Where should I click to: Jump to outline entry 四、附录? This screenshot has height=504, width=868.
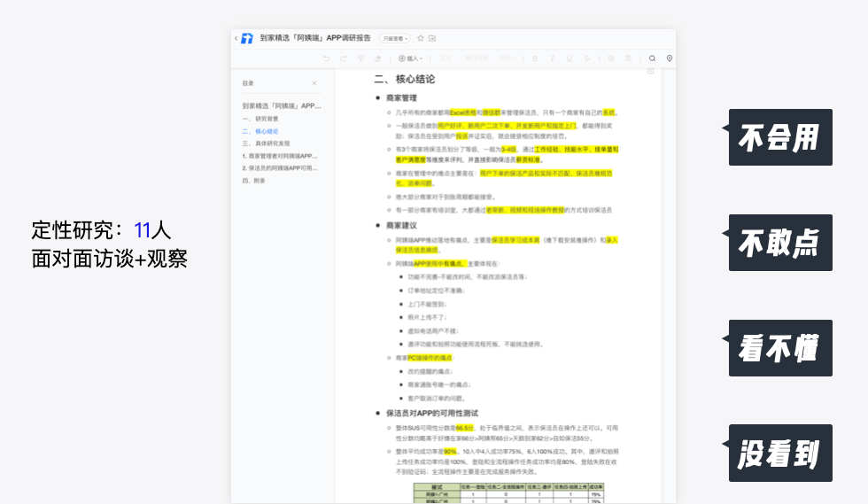pos(253,181)
